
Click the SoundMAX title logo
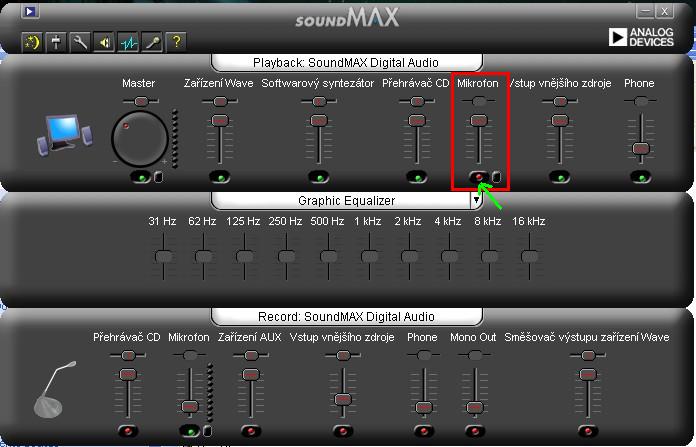(347, 18)
